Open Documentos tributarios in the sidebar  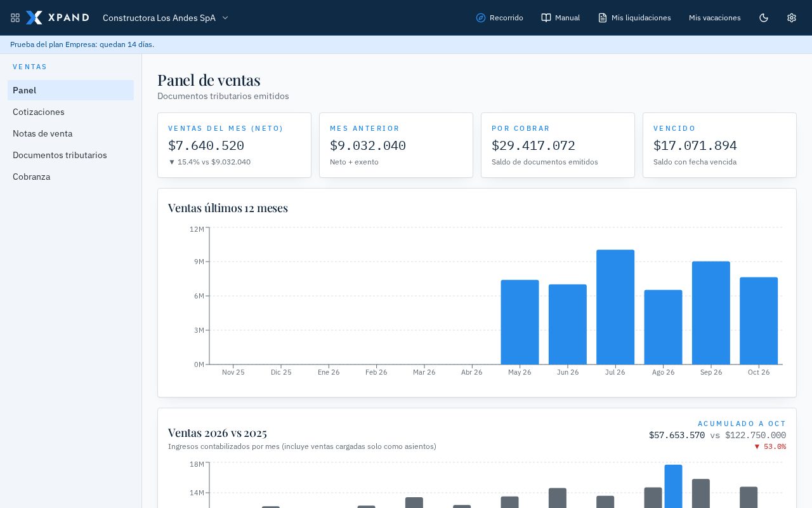point(70,155)
